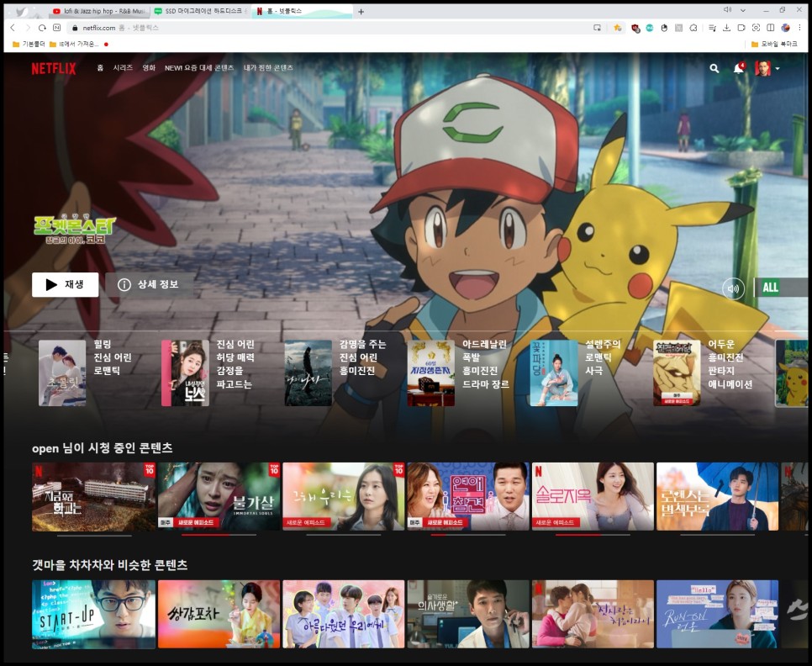Bookmark this page with star icon
The image size is (812, 666).
pyautogui.click(x=617, y=28)
